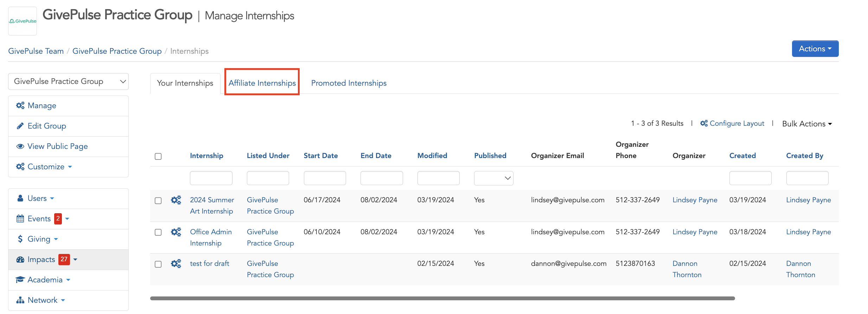Check the test for draft row checkbox
The width and height of the screenshot is (868, 314).
coord(158,264)
